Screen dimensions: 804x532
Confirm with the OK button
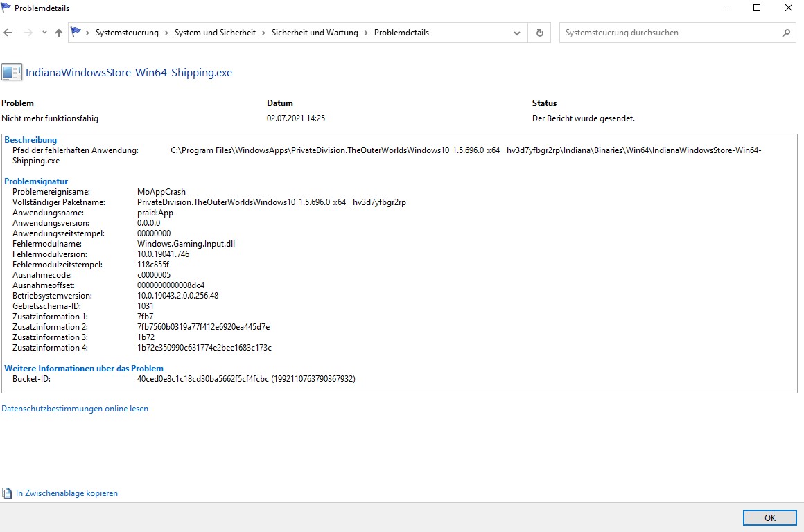click(769, 517)
